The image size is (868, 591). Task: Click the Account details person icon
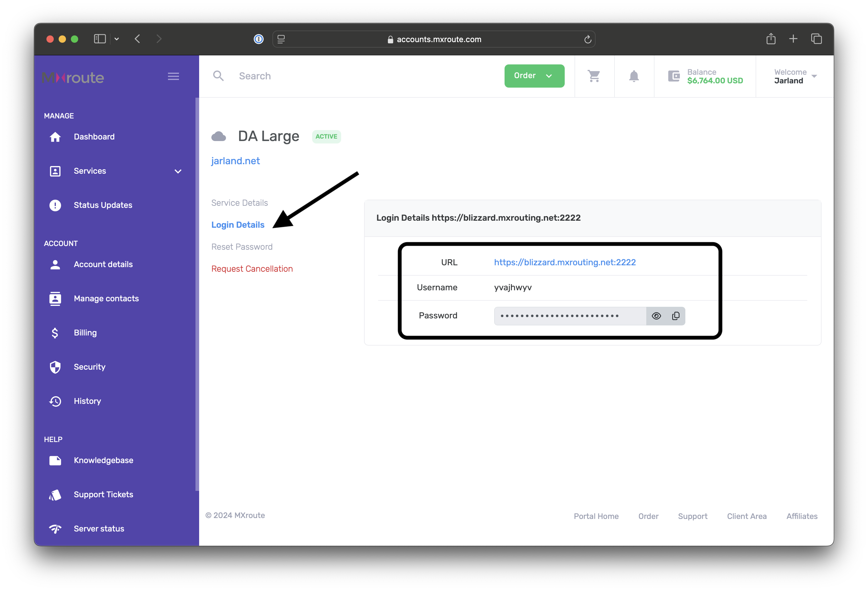pos(55,264)
